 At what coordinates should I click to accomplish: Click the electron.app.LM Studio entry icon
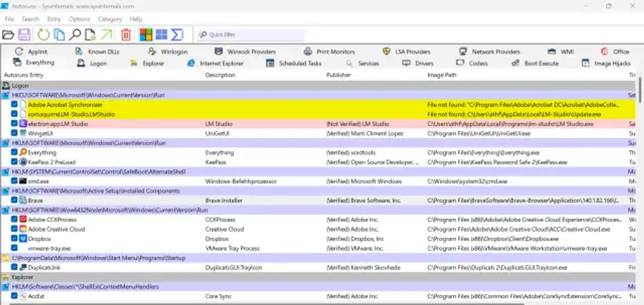click(23, 124)
